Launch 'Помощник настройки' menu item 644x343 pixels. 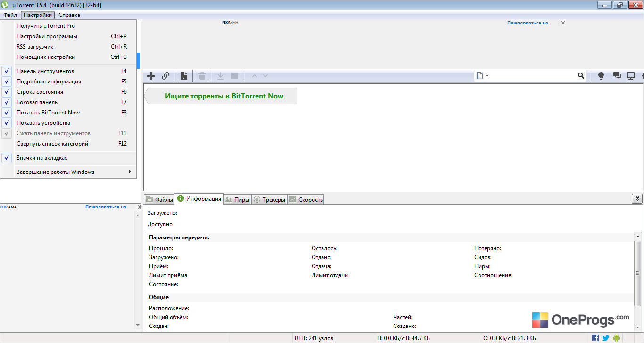pos(68,57)
